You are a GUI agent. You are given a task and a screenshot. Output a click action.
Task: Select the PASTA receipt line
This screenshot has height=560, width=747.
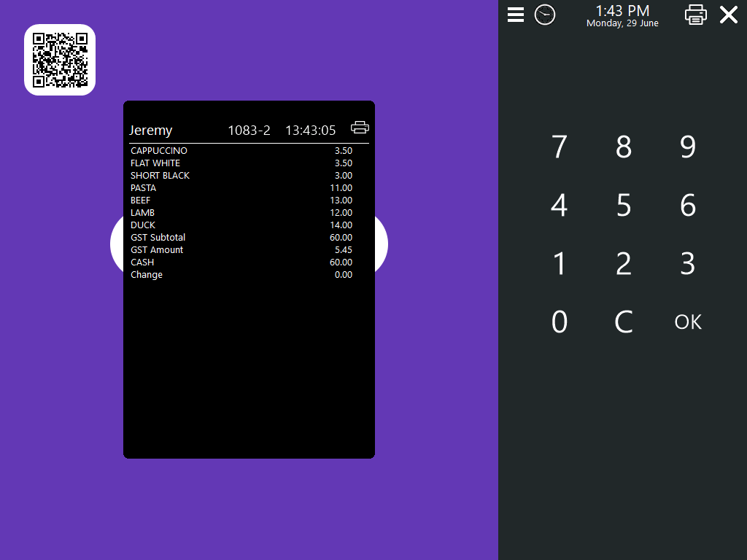pos(241,187)
